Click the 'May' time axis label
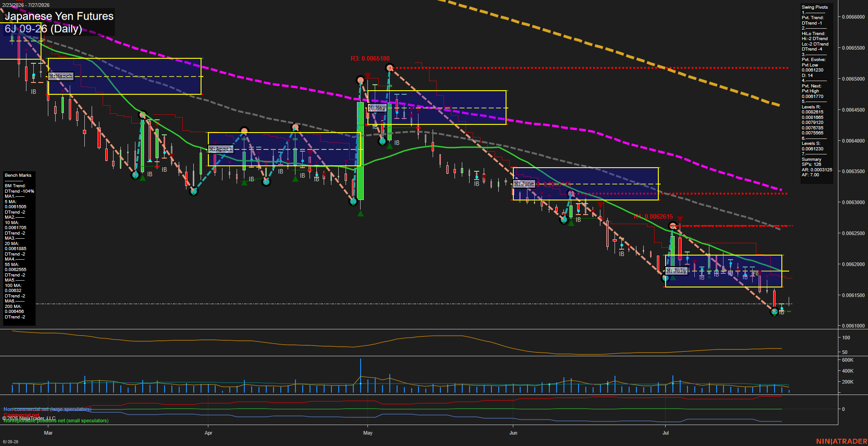 point(368,433)
